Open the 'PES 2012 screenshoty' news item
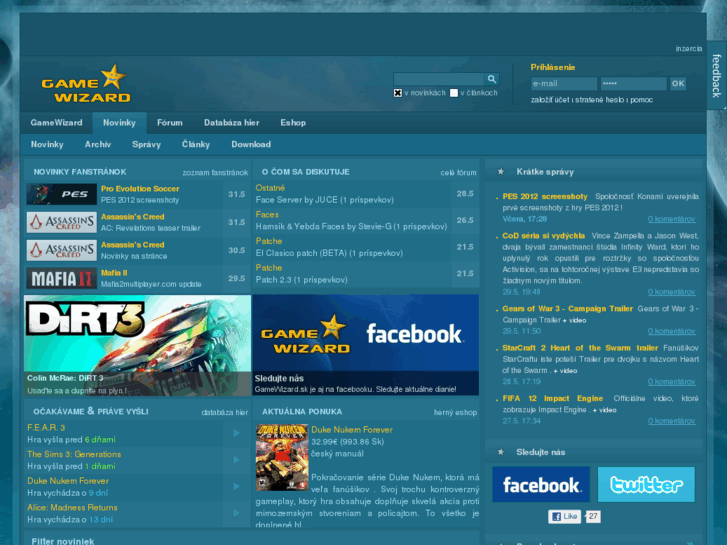 (545, 196)
